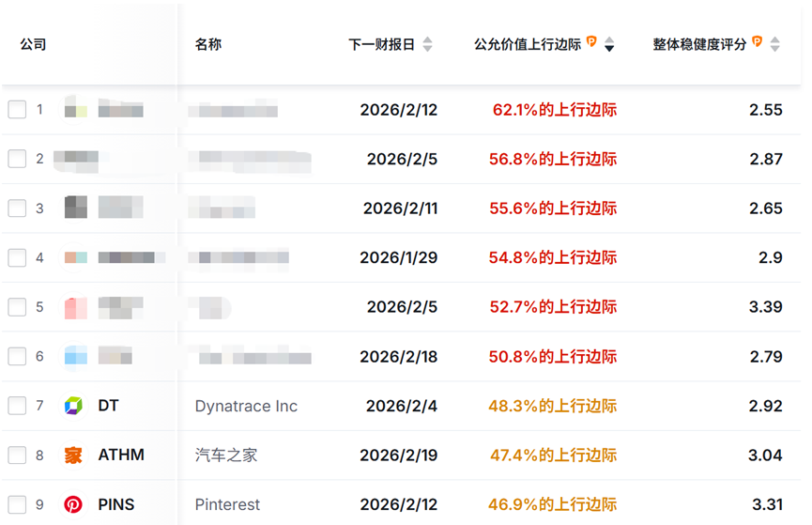
Task: Sort by 整体稳健度评分 using sort arrows
Action: click(774, 44)
